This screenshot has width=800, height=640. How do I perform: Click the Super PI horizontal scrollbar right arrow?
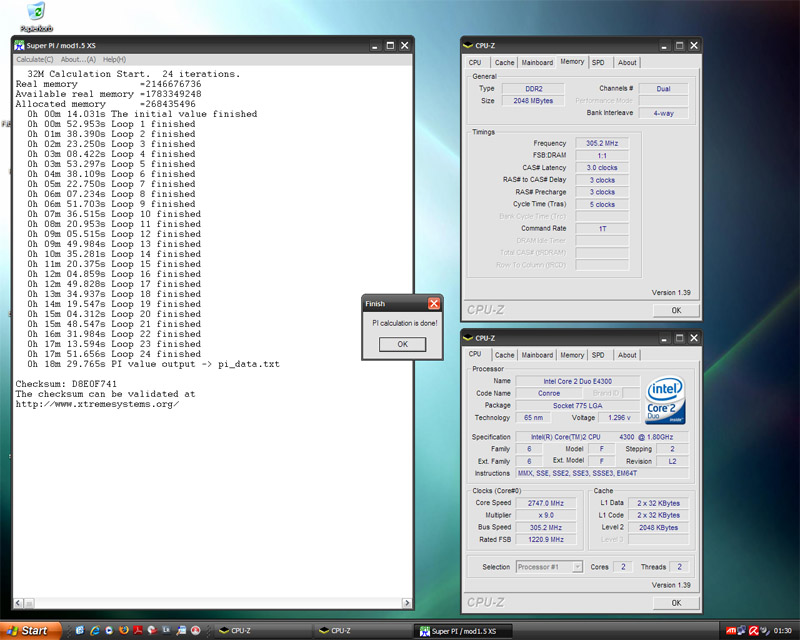coord(406,603)
